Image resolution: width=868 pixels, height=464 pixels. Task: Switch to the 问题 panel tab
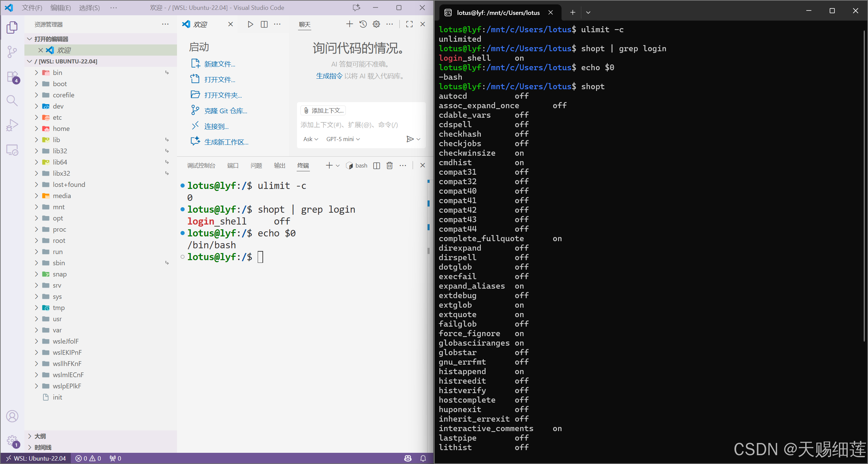256,166
